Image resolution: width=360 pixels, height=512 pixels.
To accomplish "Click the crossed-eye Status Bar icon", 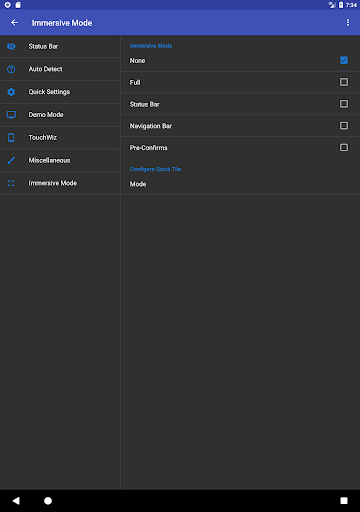I will tap(11, 46).
